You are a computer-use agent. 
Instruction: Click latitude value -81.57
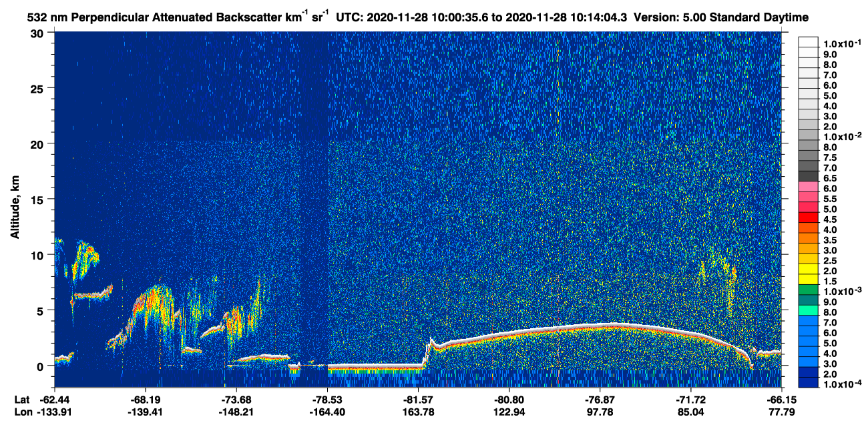pyautogui.click(x=418, y=400)
